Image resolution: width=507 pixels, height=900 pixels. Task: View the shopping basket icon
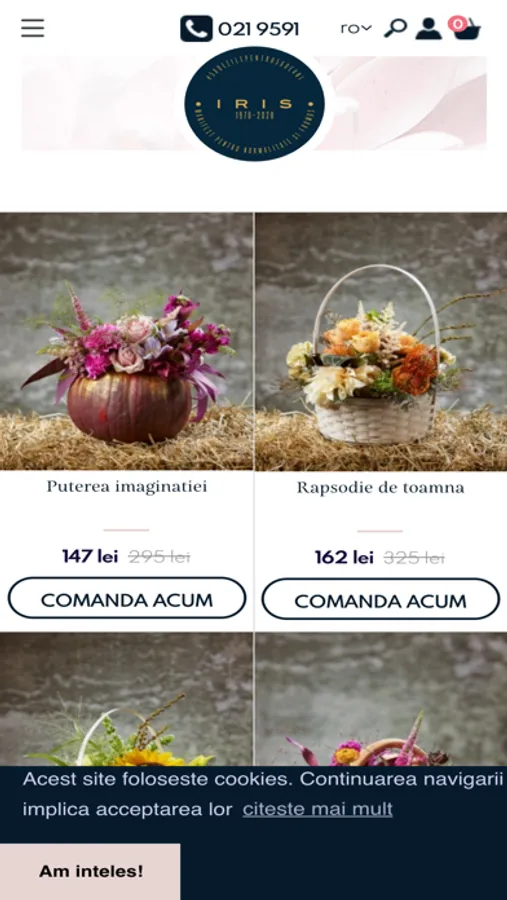click(468, 29)
